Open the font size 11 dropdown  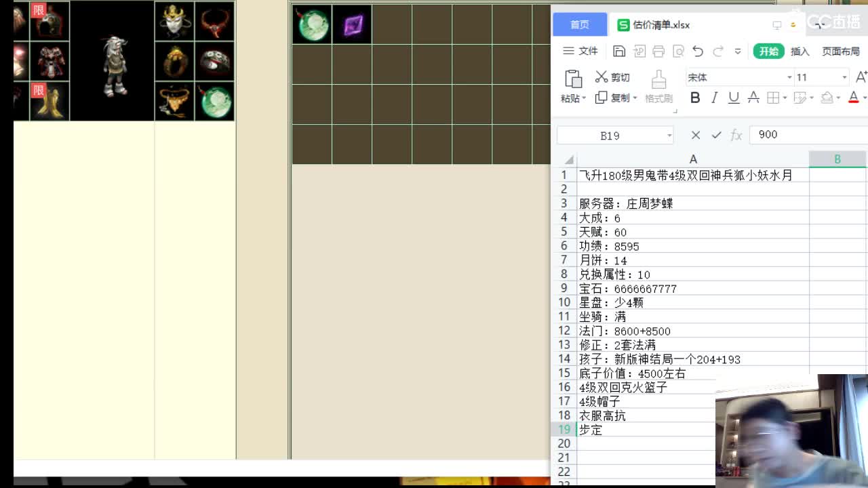[844, 77]
